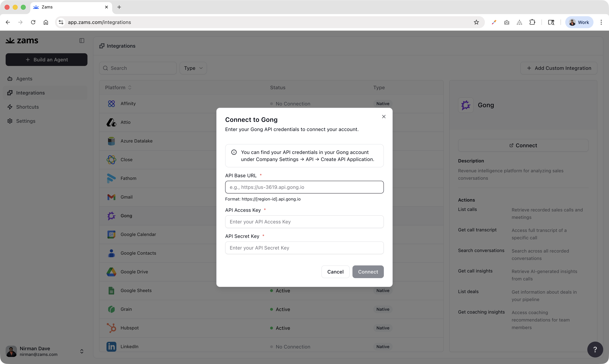Reload the current page

33,22
